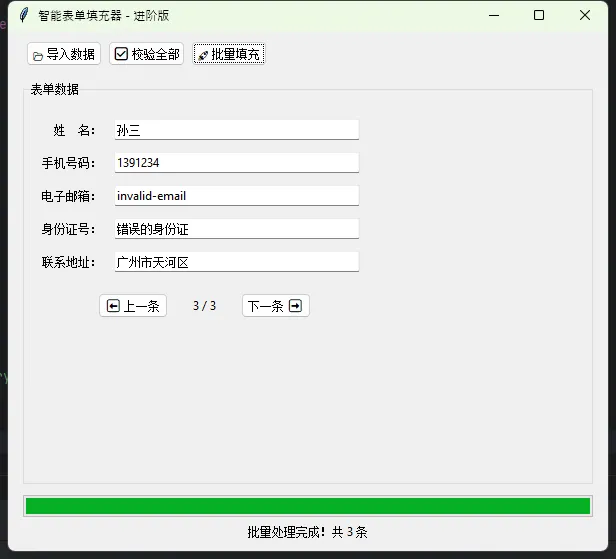Click the 电子邮箱 field with invalid-email
This screenshot has height=559, width=616.
pyautogui.click(x=237, y=196)
